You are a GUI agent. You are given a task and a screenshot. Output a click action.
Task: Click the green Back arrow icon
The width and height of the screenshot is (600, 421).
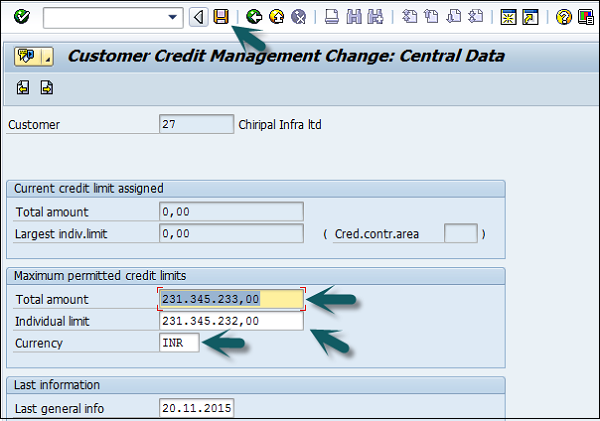coord(254,17)
